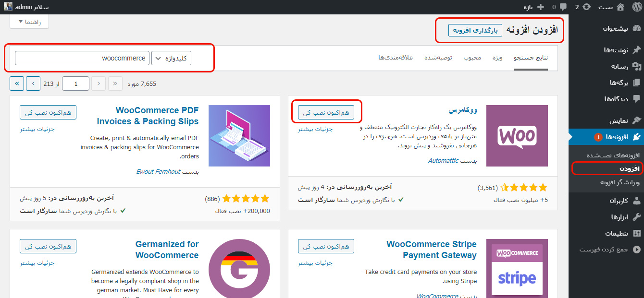Image resolution: width=644 pixels, height=298 pixels.
Task: Install Germanized for WooCommerce now
Action: click(x=48, y=246)
